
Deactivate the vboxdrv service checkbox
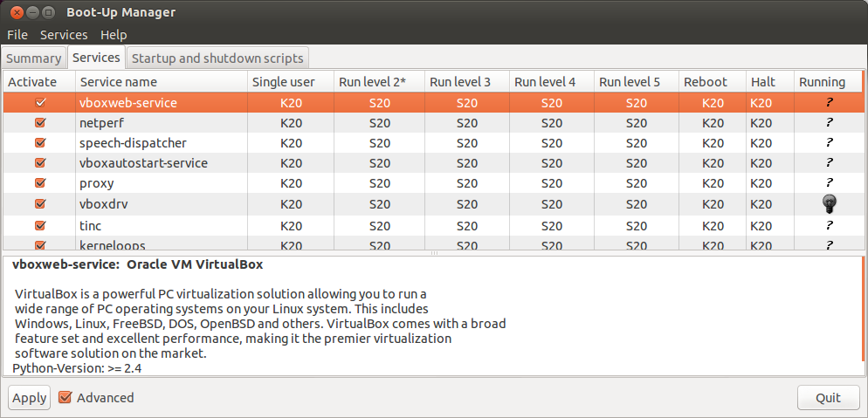click(x=40, y=204)
